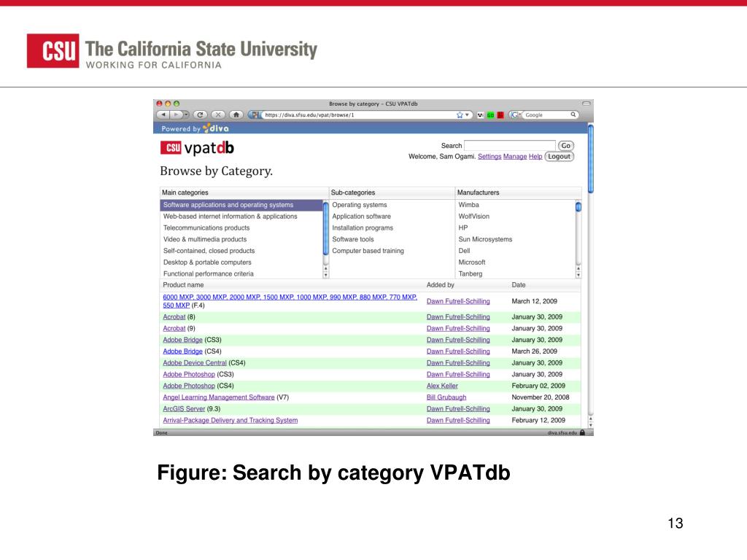
Task: Select Software applications and operating systems category
Action: [241, 205]
